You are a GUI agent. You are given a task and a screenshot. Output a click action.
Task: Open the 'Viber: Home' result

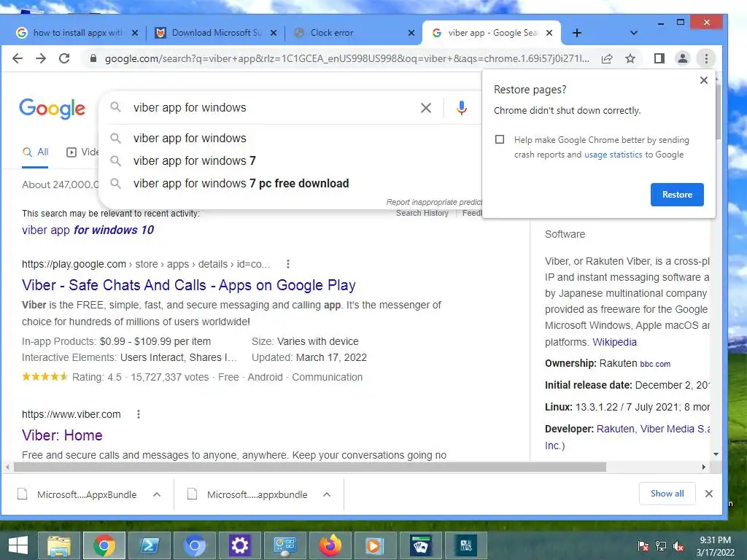[62, 435]
